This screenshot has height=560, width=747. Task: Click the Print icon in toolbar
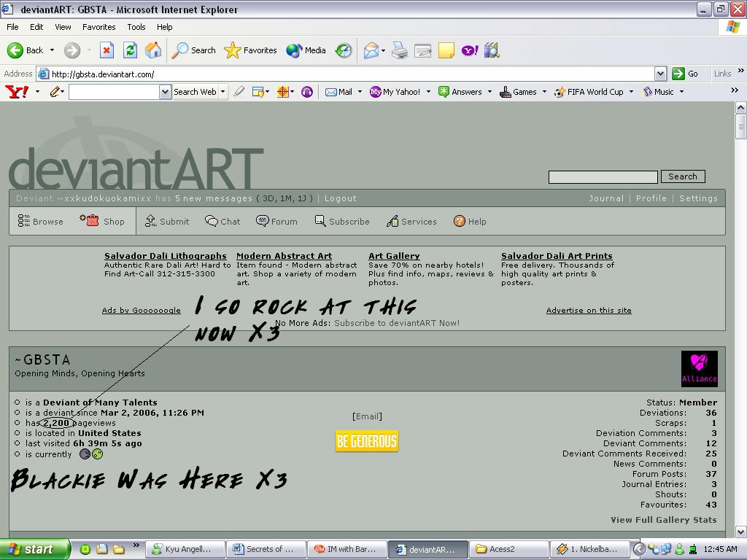[399, 50]
